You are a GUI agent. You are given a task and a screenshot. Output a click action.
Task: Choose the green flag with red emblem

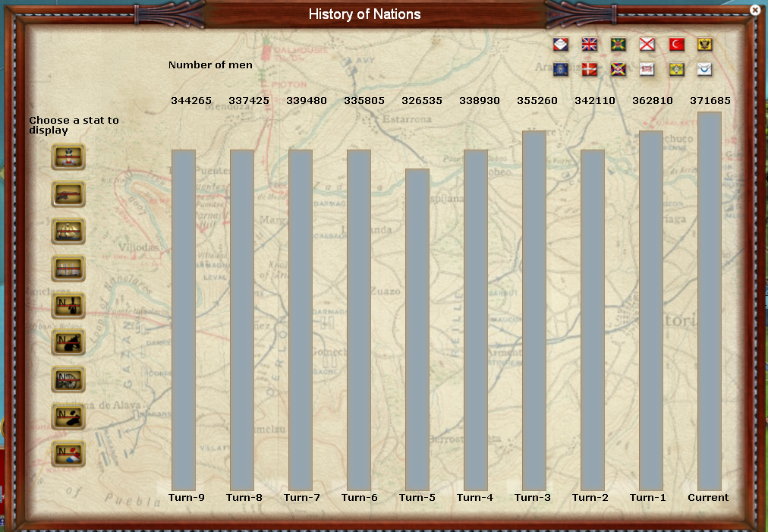[618, 45]
